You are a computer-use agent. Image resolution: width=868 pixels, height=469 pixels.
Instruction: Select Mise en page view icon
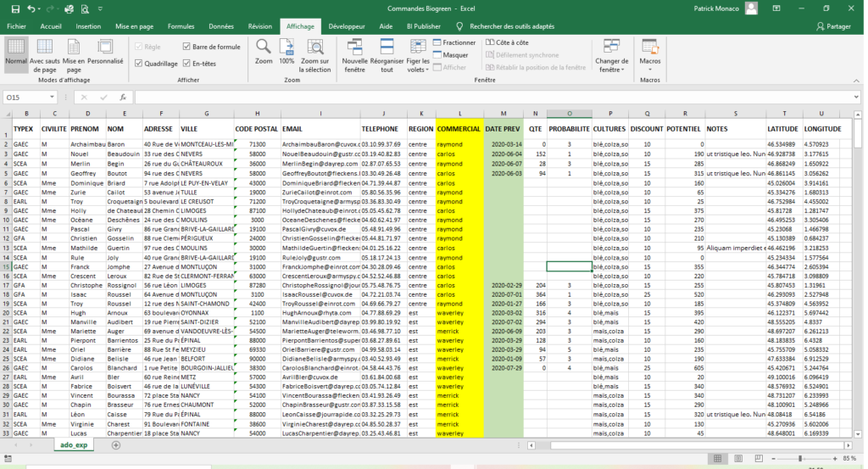tap(74, 55)
